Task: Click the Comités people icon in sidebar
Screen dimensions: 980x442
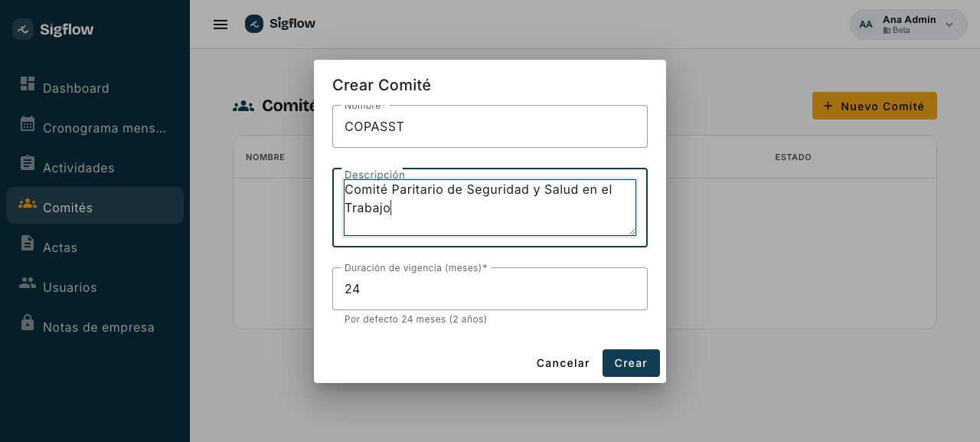Action: tap(28, 203)
